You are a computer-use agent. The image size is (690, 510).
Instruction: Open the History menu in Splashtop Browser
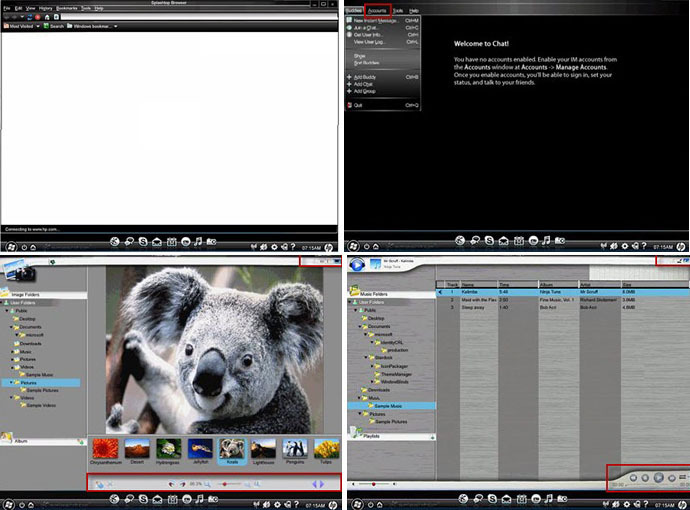click(x=45, y=8)
